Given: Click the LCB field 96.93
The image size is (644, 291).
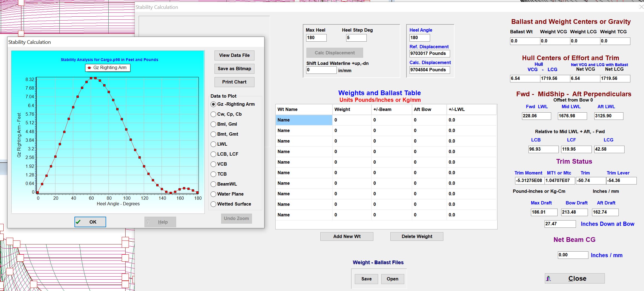Looking at the screenshot, I should (543, 149).
